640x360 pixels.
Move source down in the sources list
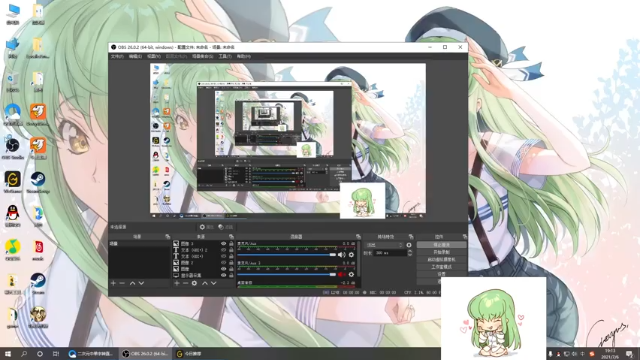point(213,283)
